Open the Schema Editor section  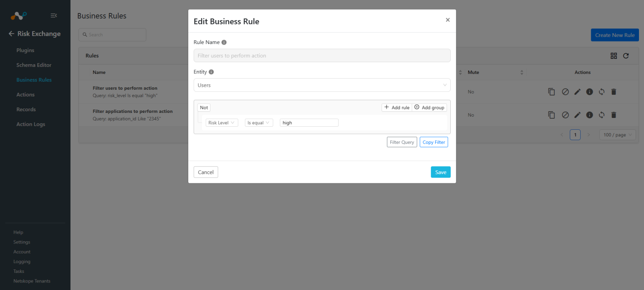click(34, 65)
